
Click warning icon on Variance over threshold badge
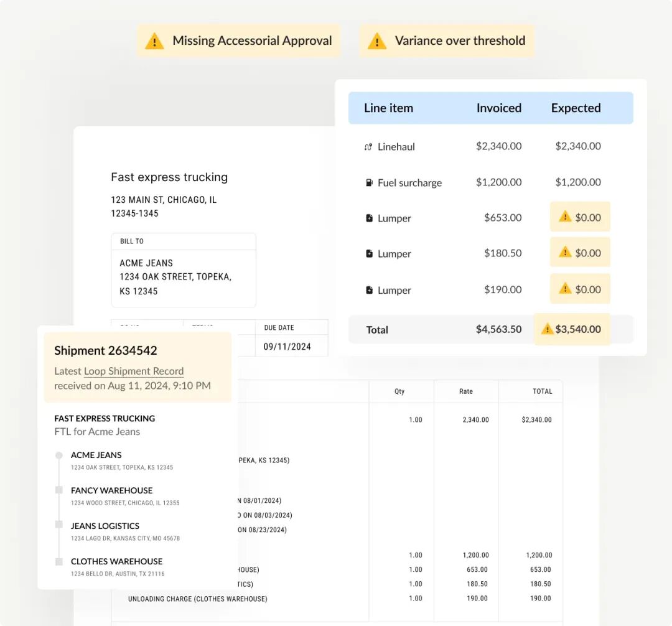pyautogui.click(x=376, y=41)
